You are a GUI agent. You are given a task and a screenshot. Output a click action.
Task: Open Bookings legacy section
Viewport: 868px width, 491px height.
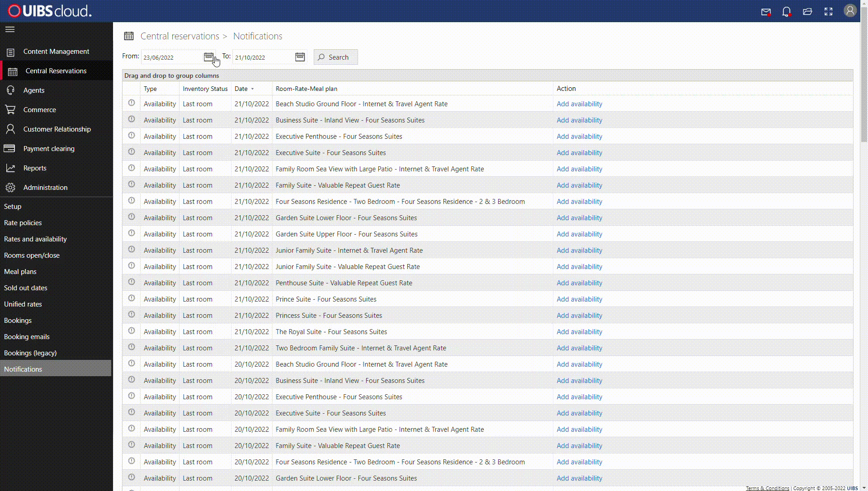click(30, 353)
